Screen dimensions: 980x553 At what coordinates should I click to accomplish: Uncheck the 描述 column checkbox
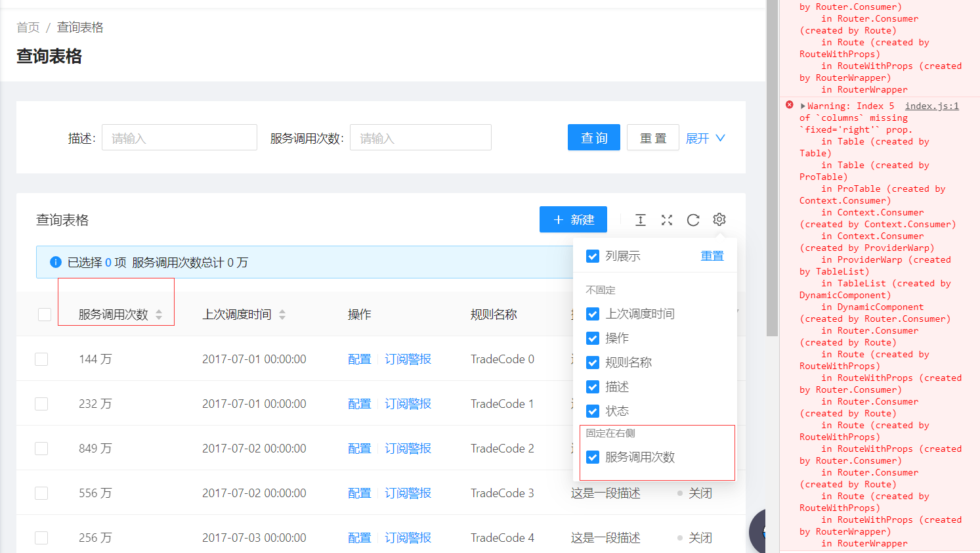click(593, 387)
